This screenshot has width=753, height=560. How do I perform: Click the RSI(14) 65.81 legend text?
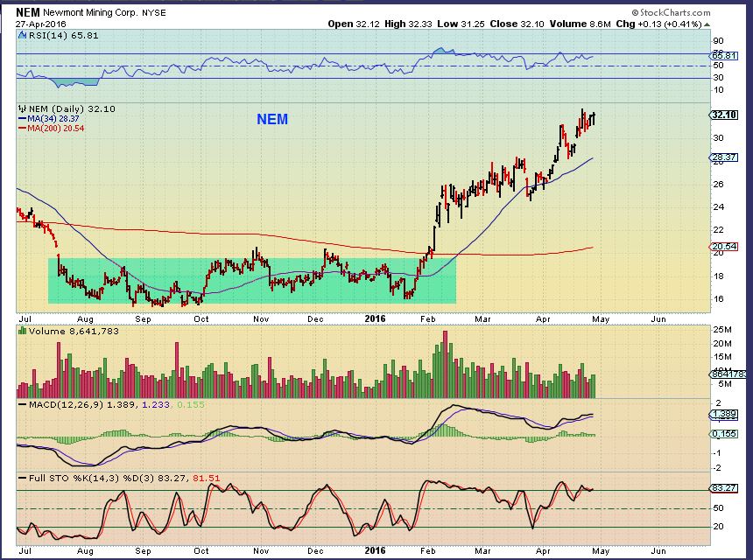(63, 35)
